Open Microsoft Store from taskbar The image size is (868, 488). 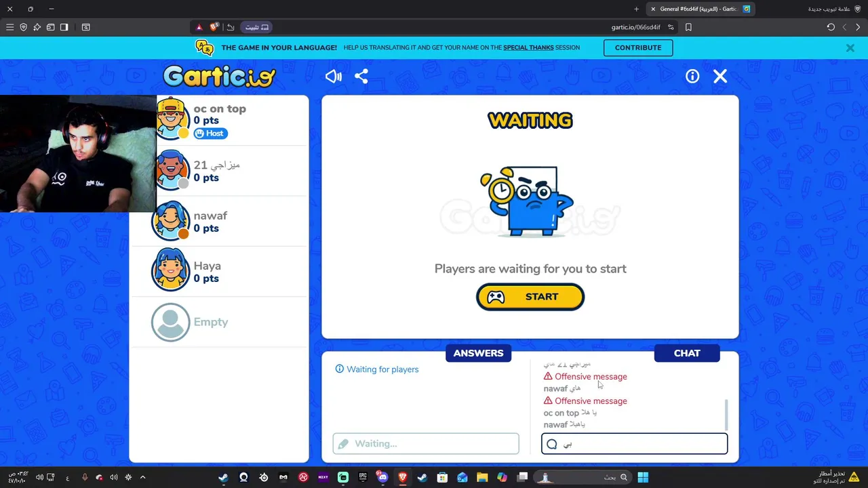pos(442,477)
